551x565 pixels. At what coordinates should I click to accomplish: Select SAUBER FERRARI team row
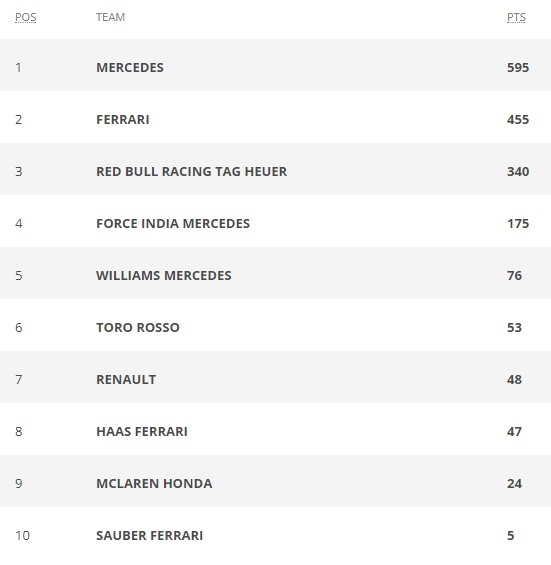(275, 535)
